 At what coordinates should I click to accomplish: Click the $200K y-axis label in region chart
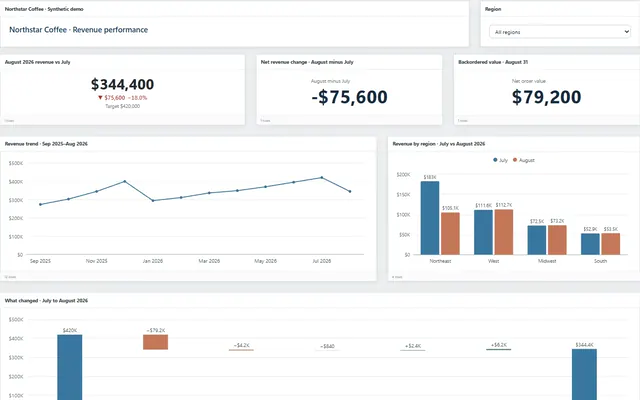403,175
